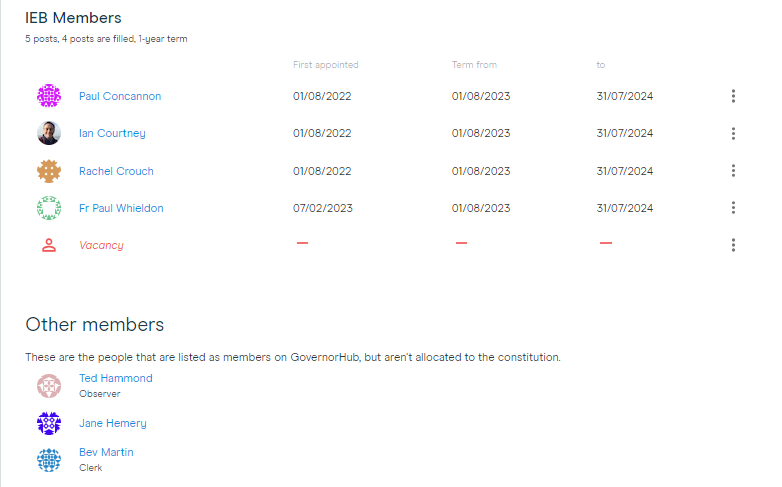Click Rachel Crouch's orange avatar icon
Image resolution: width=782 pixels, height=487 pixels.
(49, 171)
